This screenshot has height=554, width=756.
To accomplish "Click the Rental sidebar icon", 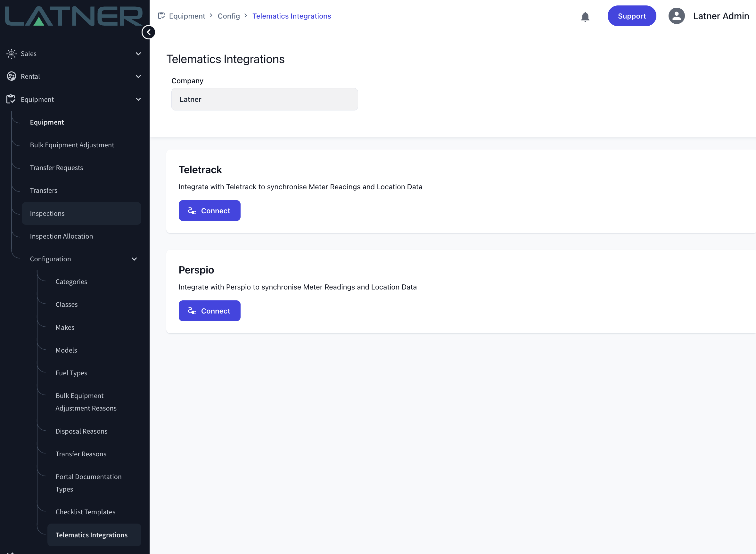I will click(12, 77).
